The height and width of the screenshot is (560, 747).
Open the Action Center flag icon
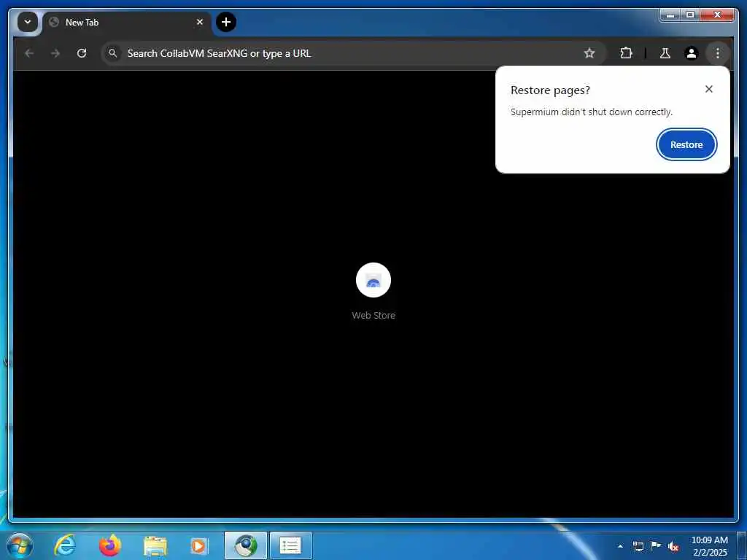click(x=656, y=545)
